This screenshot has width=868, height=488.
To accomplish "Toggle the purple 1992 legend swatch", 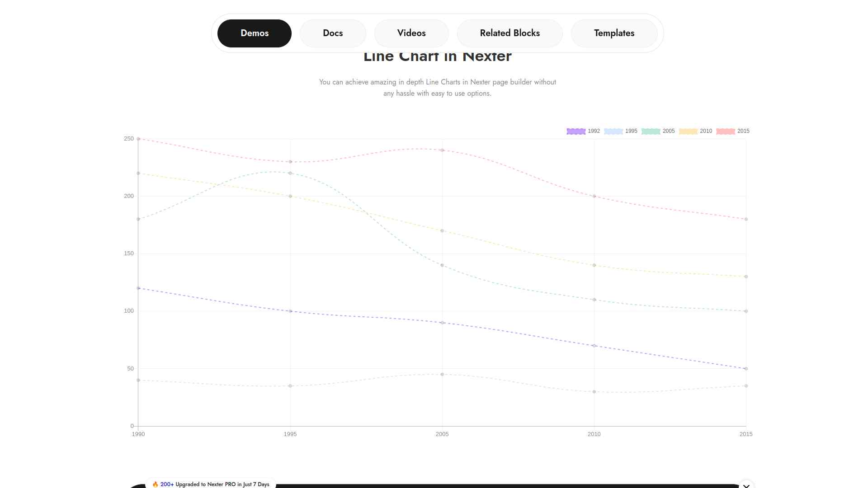I will pos(576,131).
